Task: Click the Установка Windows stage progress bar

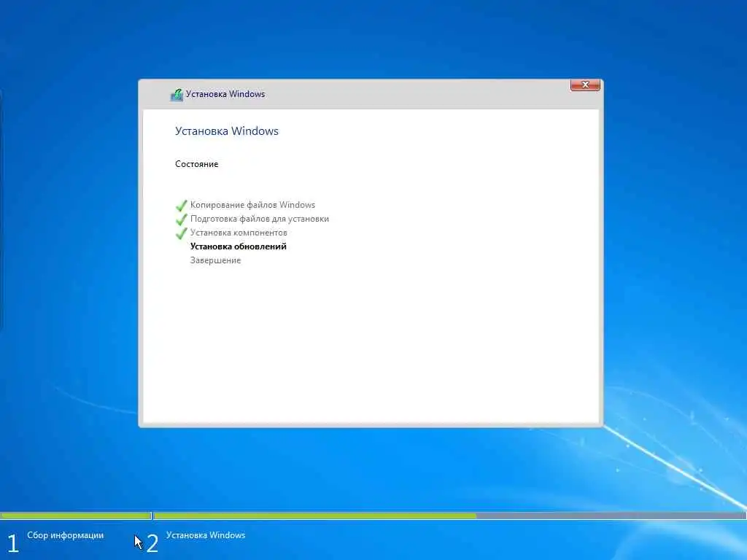Action: coord(449,516)
